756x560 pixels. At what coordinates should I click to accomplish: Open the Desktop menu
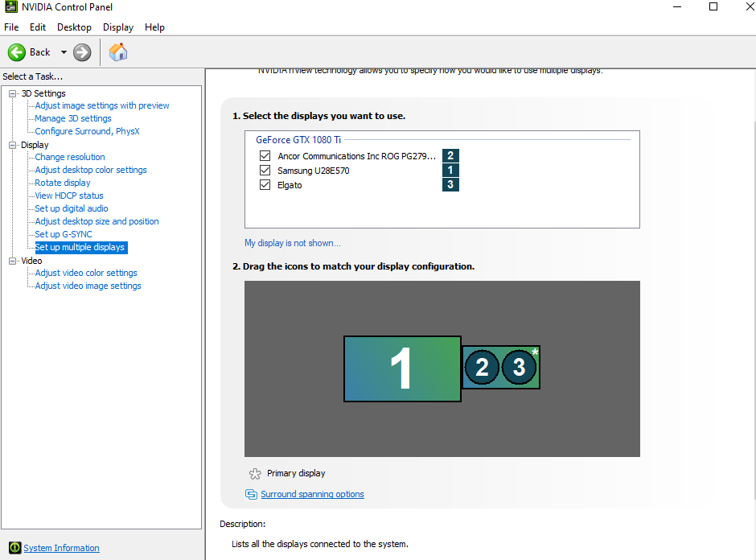pos(74,27)
